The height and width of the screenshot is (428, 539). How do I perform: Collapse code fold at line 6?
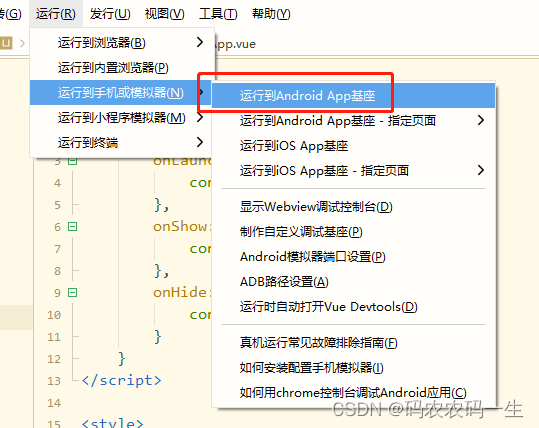(73, 227)
